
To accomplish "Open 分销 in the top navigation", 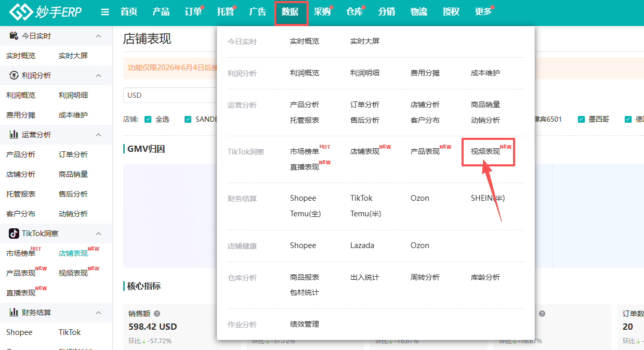I will point(387,12).
